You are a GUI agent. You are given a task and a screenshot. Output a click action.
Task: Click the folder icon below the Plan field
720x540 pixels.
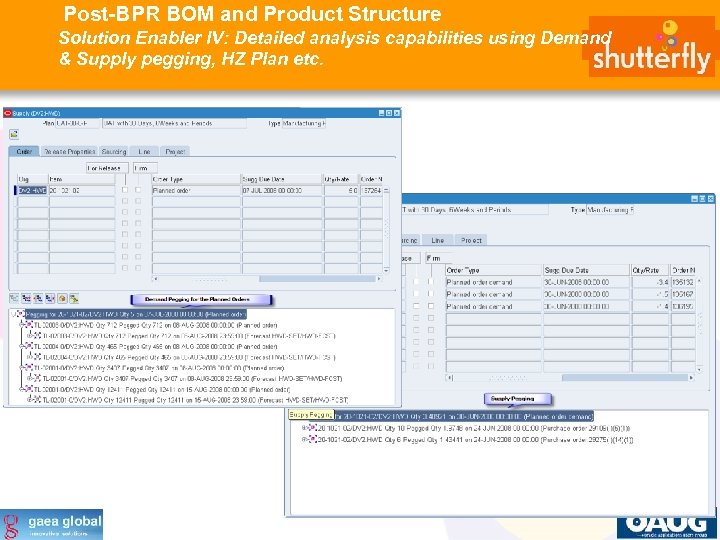(14, 134)
